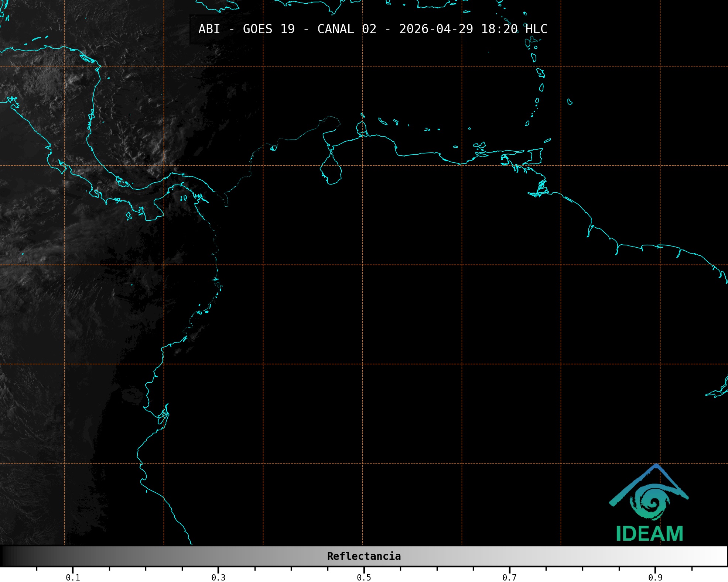Click the green IDEAM wordmark text
The width and height of the screenshot is (728, 582).
click(x=649, y=534)
